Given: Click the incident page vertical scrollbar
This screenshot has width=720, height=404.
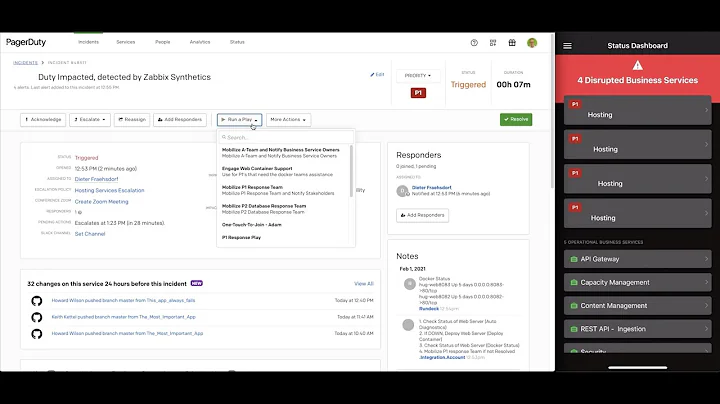Looking at the screenshot, I should tap(553, 112).
